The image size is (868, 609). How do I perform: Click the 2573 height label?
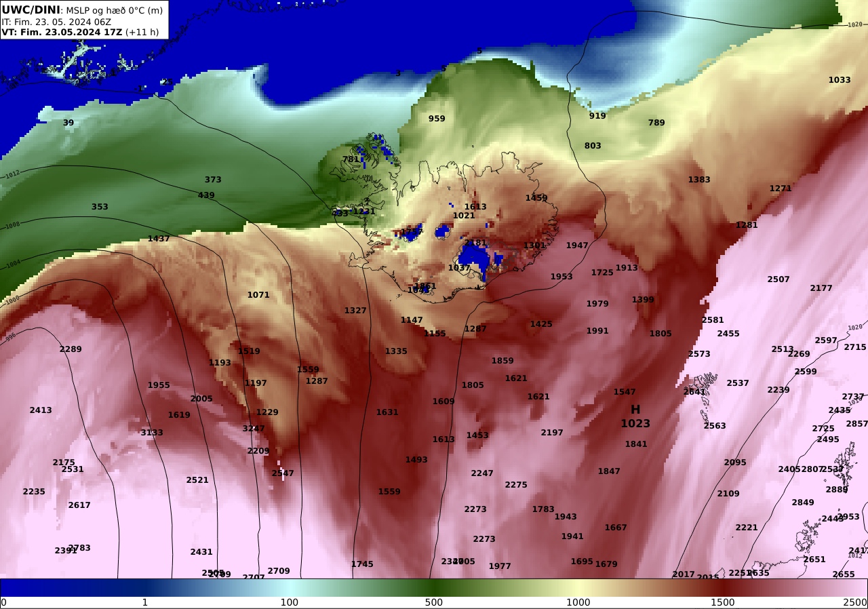699,354
